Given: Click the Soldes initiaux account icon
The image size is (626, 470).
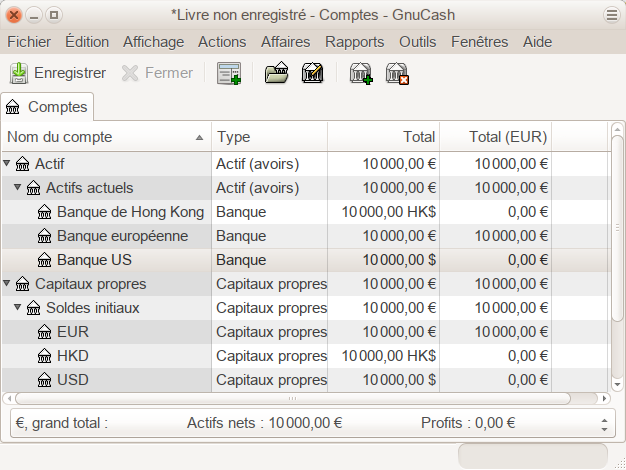Looking at the screenshot, I should coord(34,308).
